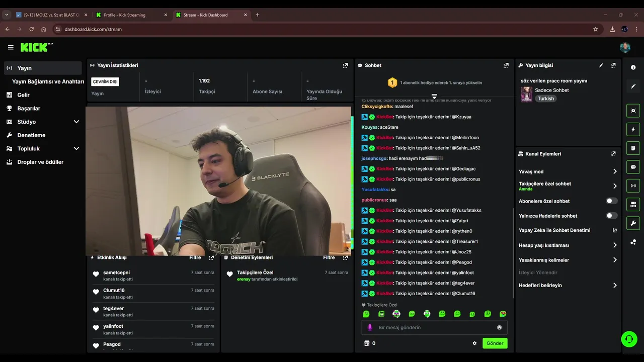Focus the Bir mesaj gönderin input

(434, 327)
